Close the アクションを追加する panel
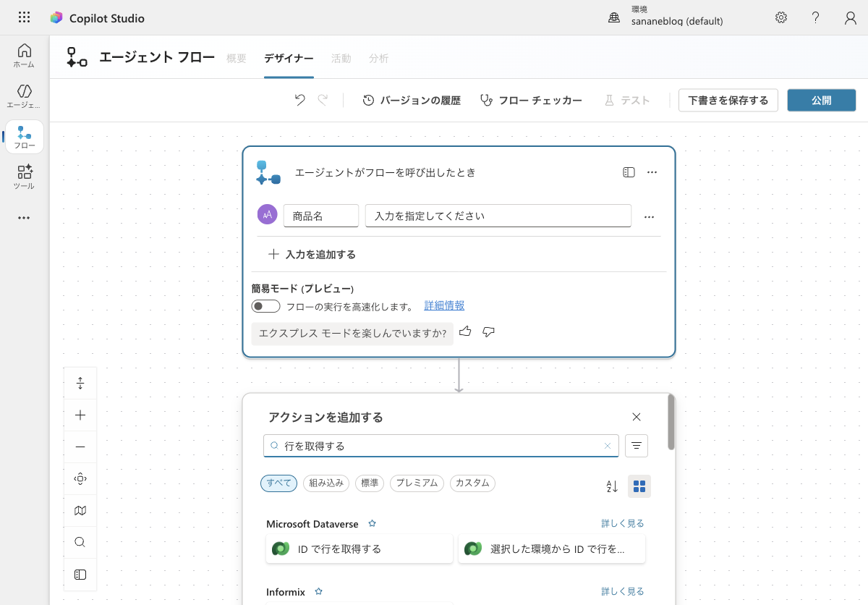Screen dimensions: 868x605 (x=637, y=417)
